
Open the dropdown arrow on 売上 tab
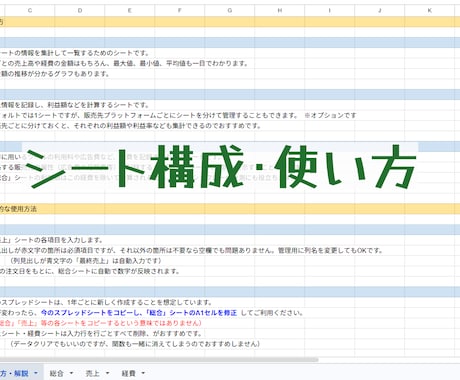(x=107, y=373)
